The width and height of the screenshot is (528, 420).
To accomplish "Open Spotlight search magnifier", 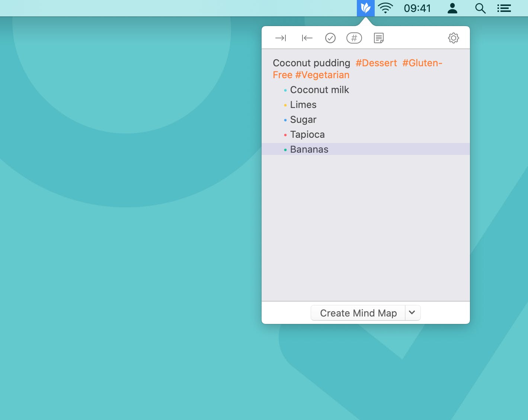I will [x=480, y=8].
